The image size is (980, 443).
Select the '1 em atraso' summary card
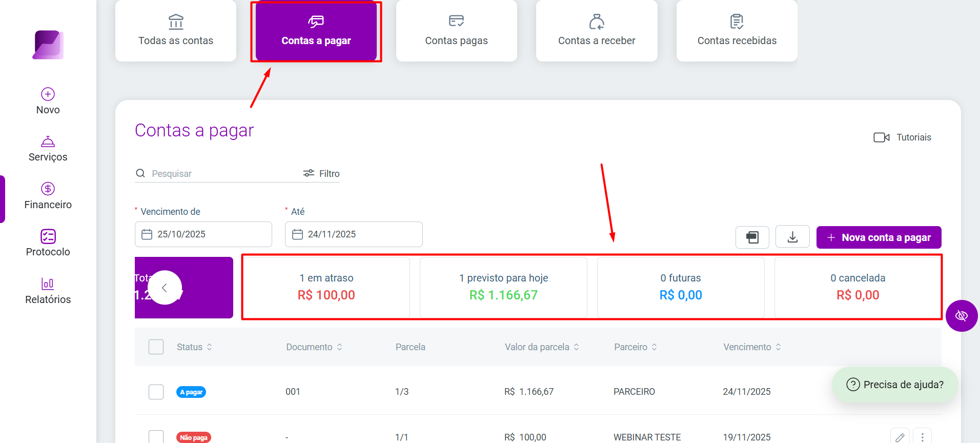click(x=326, y=287)
